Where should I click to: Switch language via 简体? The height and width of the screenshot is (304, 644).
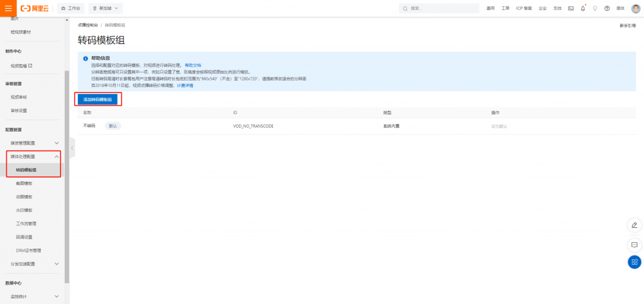click(x=621, y=8)
